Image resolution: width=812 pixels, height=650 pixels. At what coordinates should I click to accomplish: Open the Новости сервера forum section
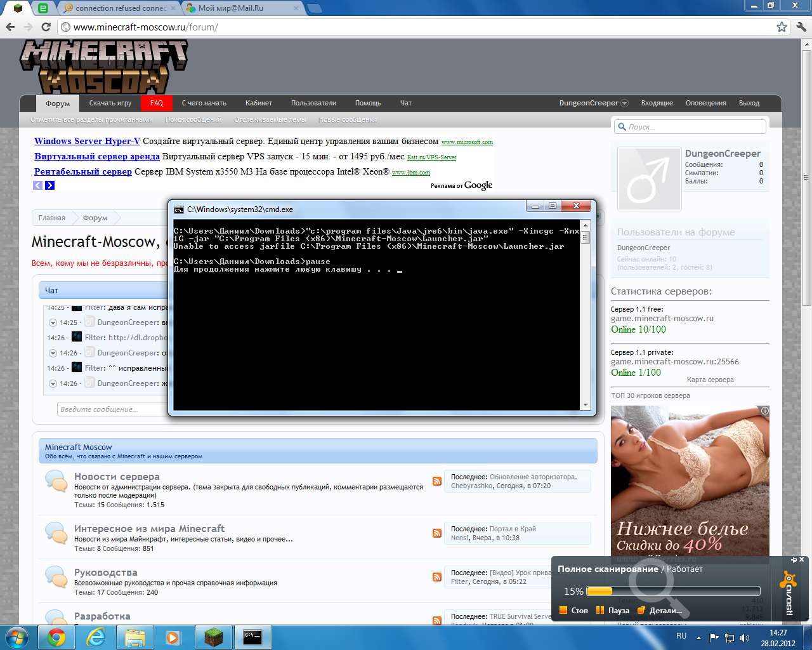point(117,477)
